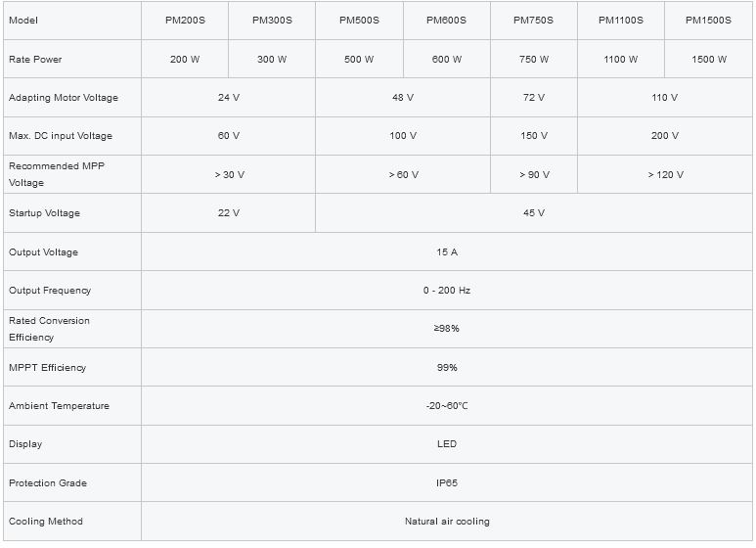This screenshot has width=756, height=548.
Task: Click the 24 V adapting motor voltage cell
Action: point(229,98)
